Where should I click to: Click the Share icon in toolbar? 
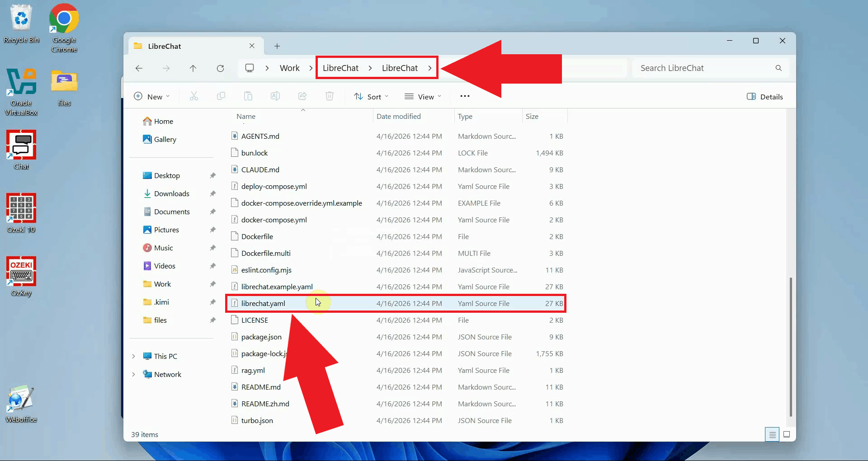[x=302, y=96]
